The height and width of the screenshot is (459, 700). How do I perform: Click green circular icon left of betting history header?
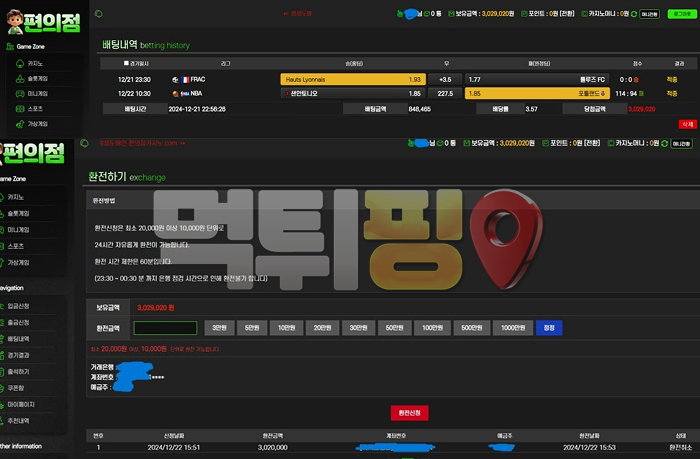click(x=99, y=14)
